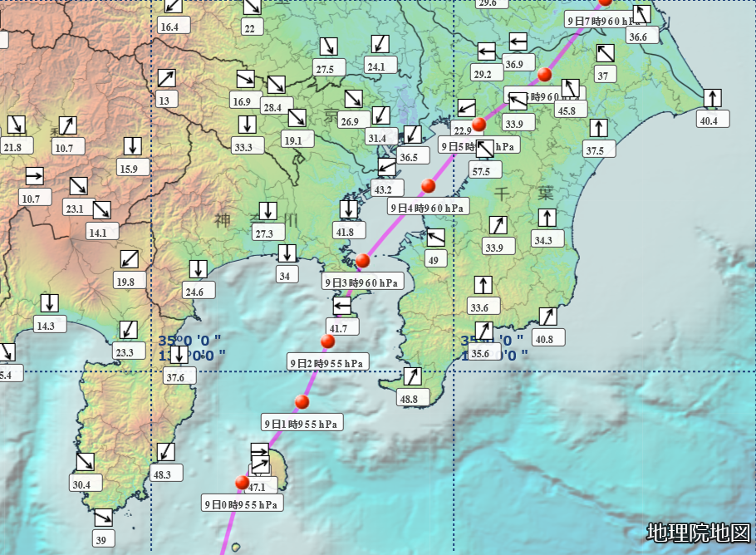Select the wind arrow above the 48.8 value
The height and width of the screenshot is (555, 756).
(x=411, y=376)
